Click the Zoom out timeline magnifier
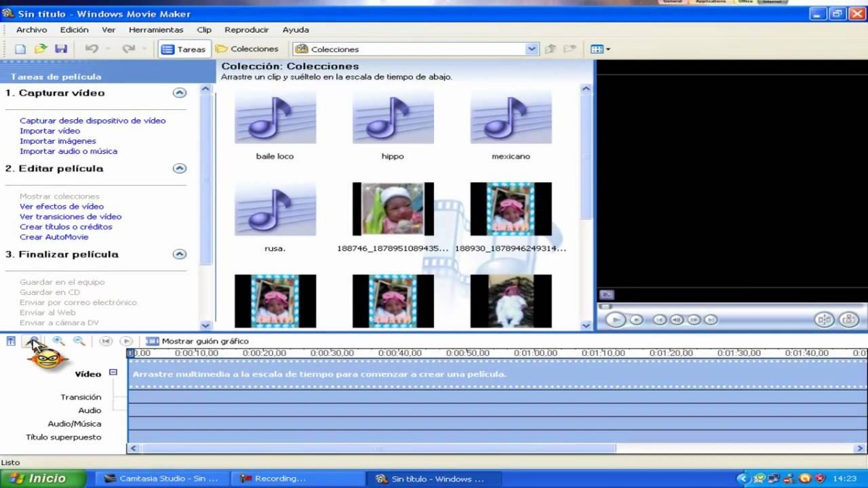This screenshot has height=488, width=868. click(x=79, y=341)
